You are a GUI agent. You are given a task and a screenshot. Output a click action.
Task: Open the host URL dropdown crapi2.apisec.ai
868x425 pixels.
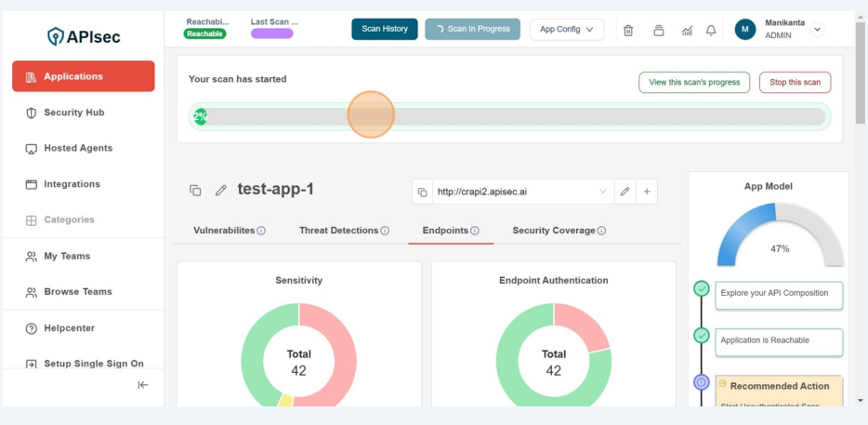click(x=520, y=192)
